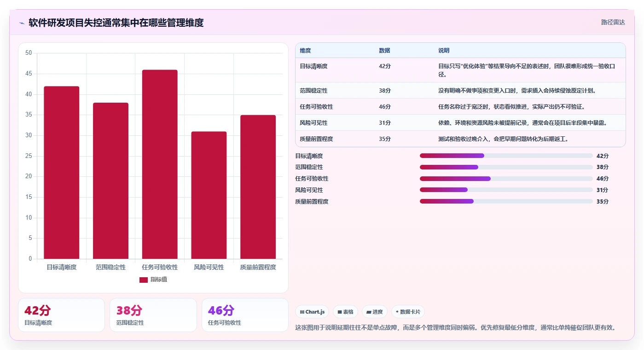The height and width of the screenshot is (350, 644).
Task: Select the 范围稳定性 table row label
Action: 313,91
